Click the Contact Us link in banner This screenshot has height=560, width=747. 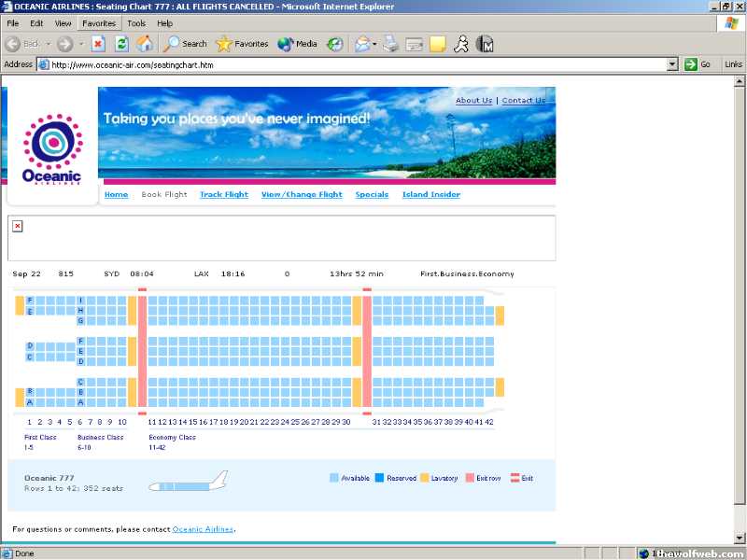tap(524, 101)
